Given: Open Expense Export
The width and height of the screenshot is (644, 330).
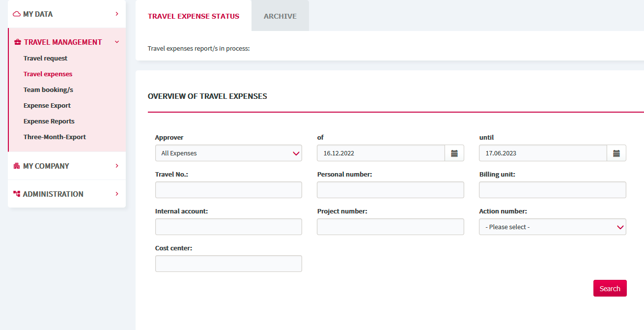Looking at the screenshot, I should coord(47,105).
